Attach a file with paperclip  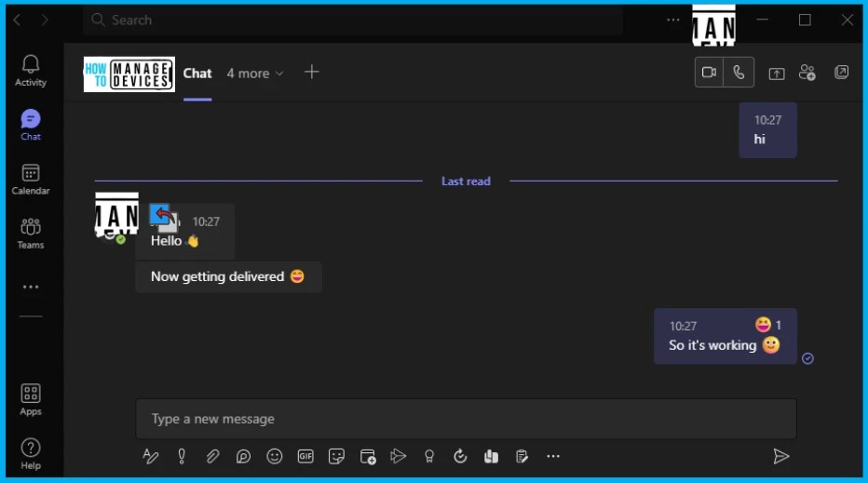point(212,456)
